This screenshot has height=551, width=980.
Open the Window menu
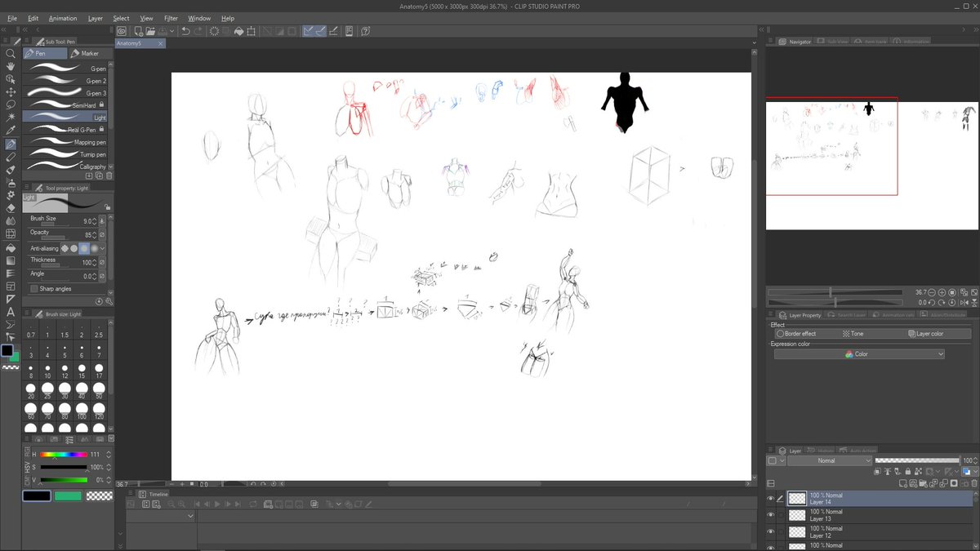pyautogui.click(x=199, y=18)
